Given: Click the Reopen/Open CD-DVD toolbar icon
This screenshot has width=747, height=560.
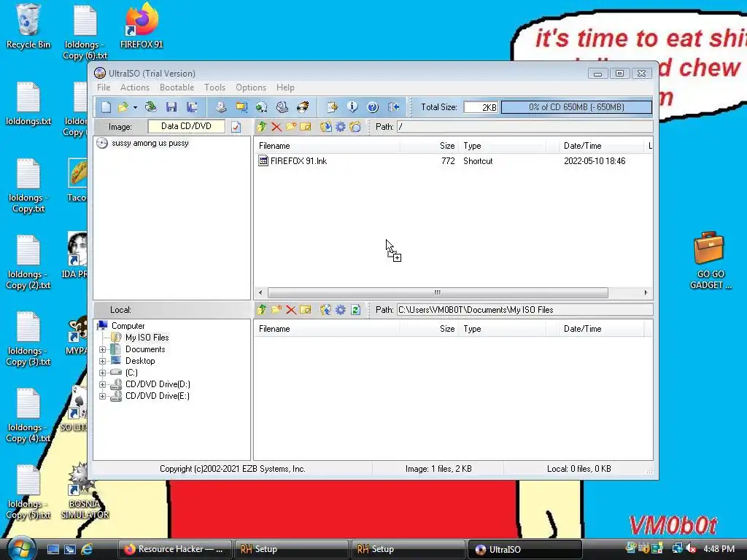Looking at the screenshot, I should 150,107.
